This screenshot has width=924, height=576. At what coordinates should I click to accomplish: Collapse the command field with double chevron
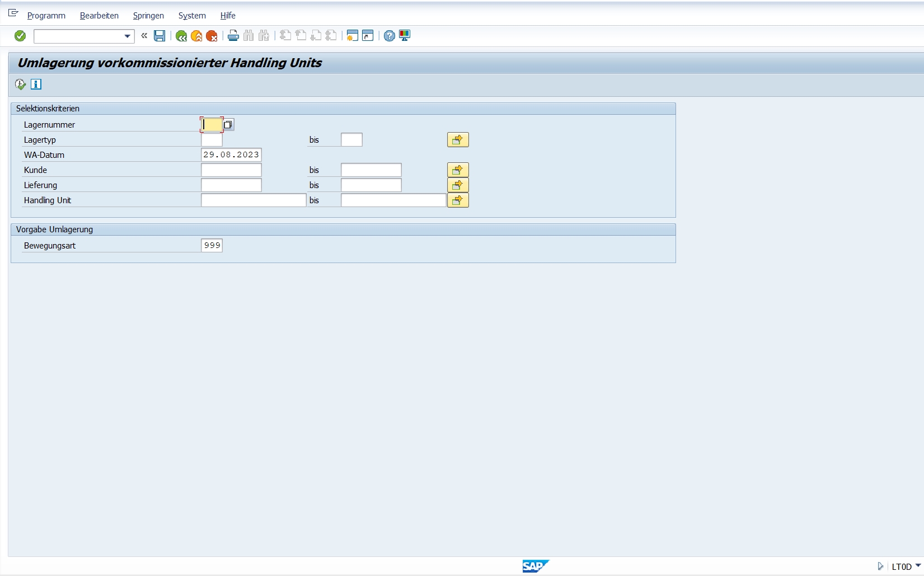coord(144,36)
